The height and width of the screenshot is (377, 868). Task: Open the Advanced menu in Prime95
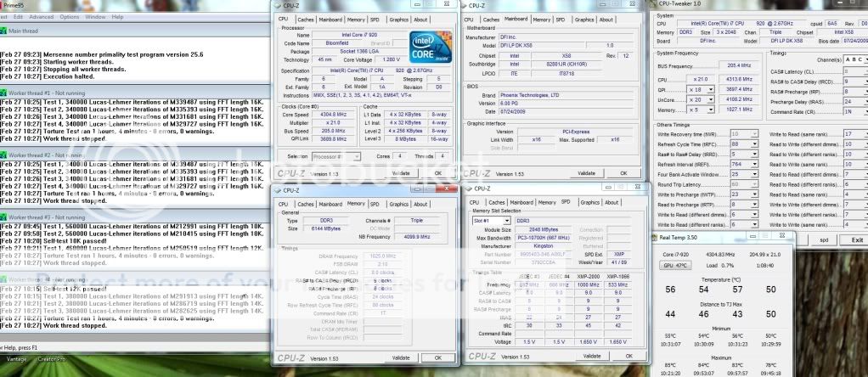(x=41, y=16)
